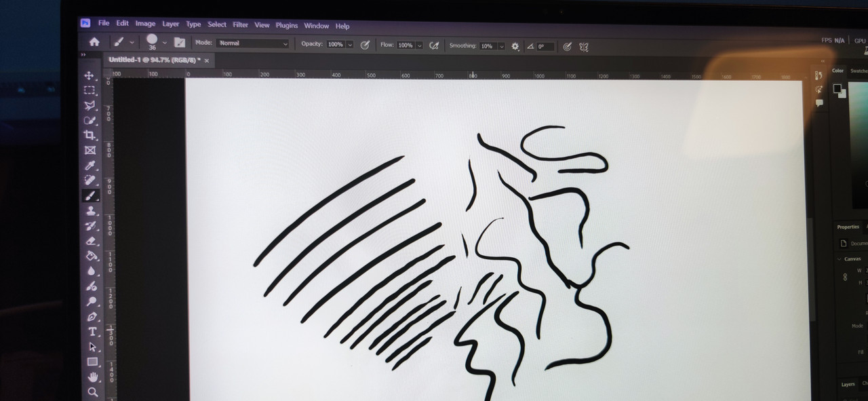Open the smoothing options gear
The width and height of the screenshot is (868, 401).
515,46
